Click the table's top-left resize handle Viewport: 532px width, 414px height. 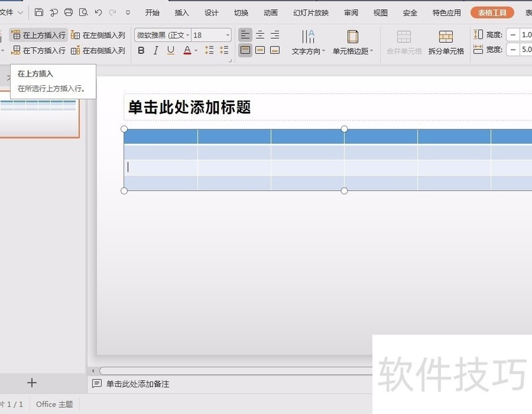click(124, 129)
